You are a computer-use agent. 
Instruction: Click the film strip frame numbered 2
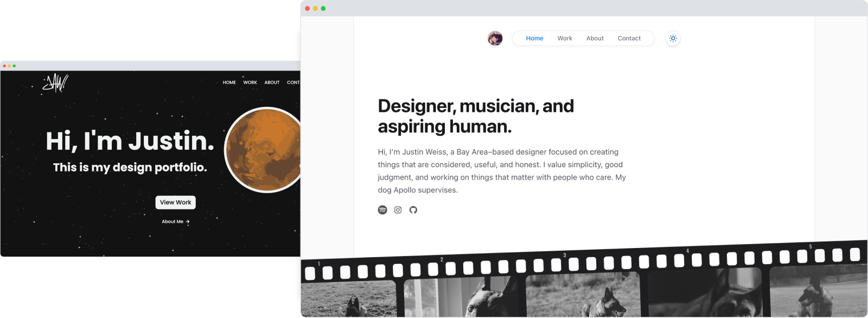pyautogui.click(x=462, y=296)
